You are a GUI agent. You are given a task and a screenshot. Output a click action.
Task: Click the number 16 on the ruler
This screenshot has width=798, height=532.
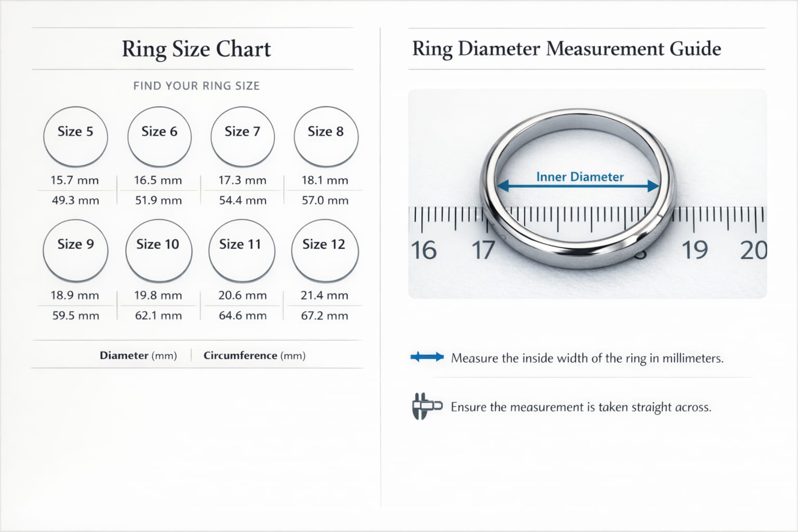(423, 250)
